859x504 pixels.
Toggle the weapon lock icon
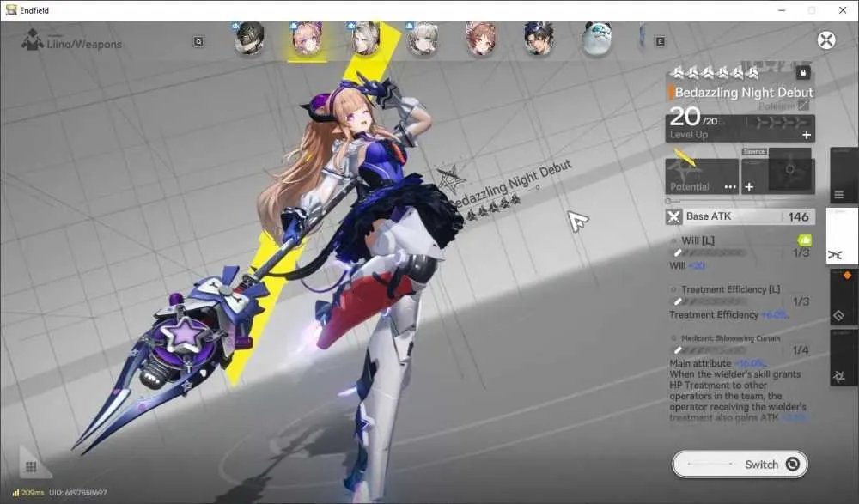click(x=803, y=72)
